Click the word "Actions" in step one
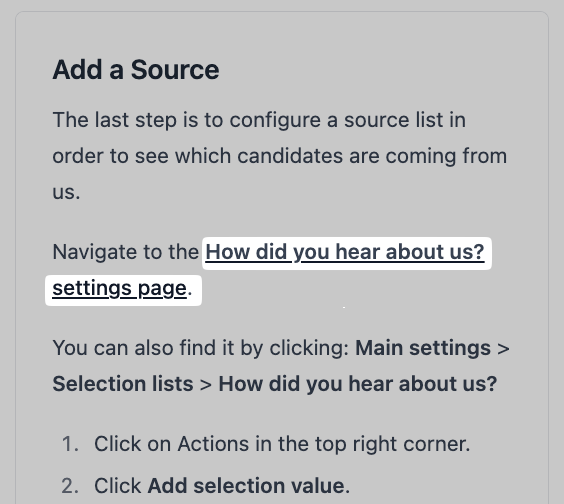The height and width of the screenshot is (504, 564). pyautogui.click(x=213, y=444)
